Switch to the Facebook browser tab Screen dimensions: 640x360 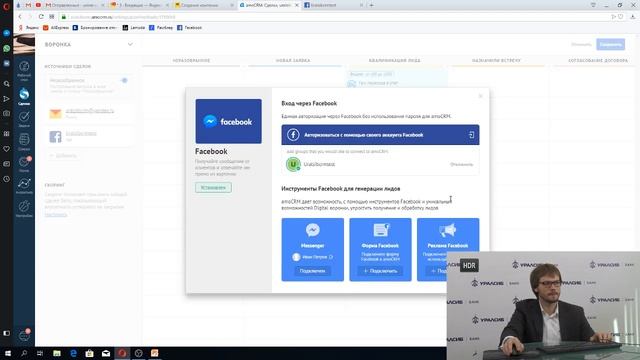point(333,5)
